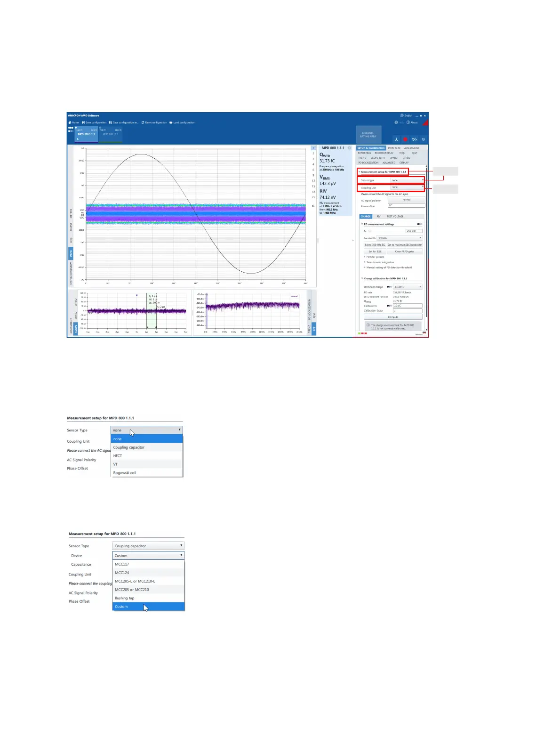Click the Calibrate to 10 pC field
Viewport: 560px width, 746px height.
point(408,306)
